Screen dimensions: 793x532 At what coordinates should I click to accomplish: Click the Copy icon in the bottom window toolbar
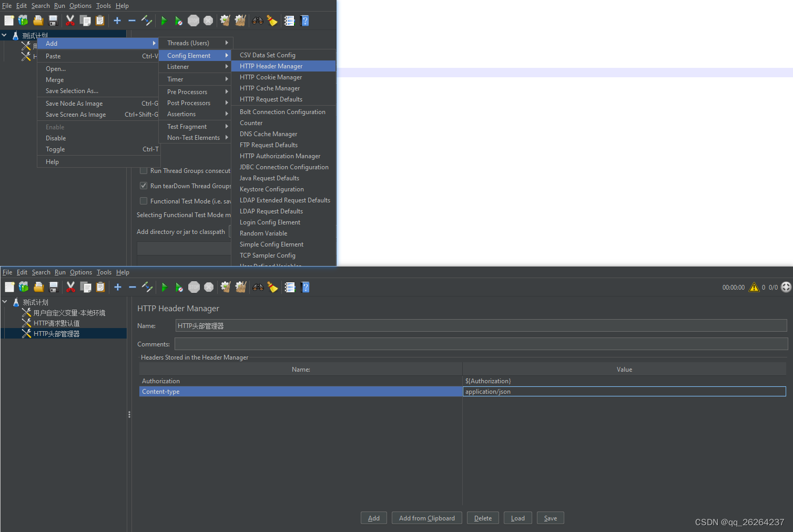coord(86,287)
